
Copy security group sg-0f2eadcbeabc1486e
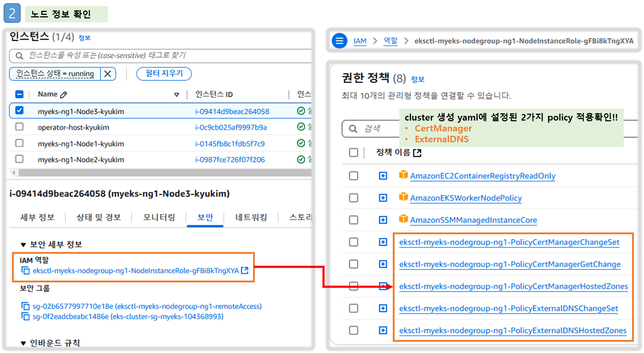tap(25, 316)
